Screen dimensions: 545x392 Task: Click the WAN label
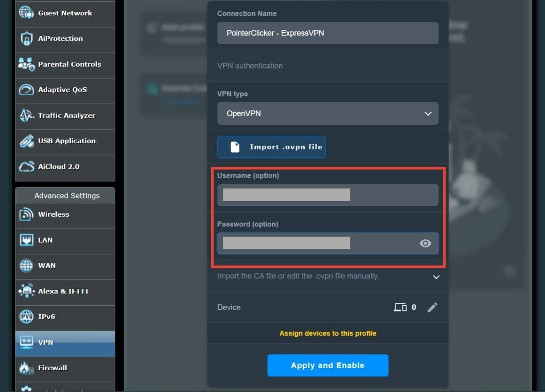coord(47,266)
